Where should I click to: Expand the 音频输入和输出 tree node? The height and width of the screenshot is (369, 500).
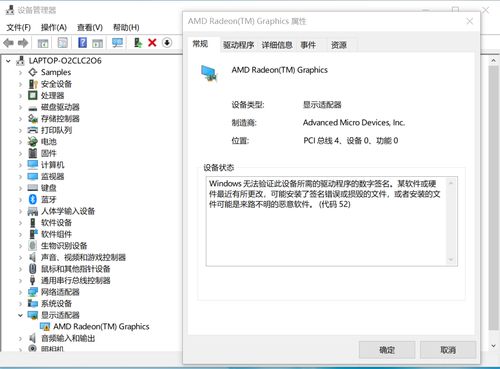point(20,338)
